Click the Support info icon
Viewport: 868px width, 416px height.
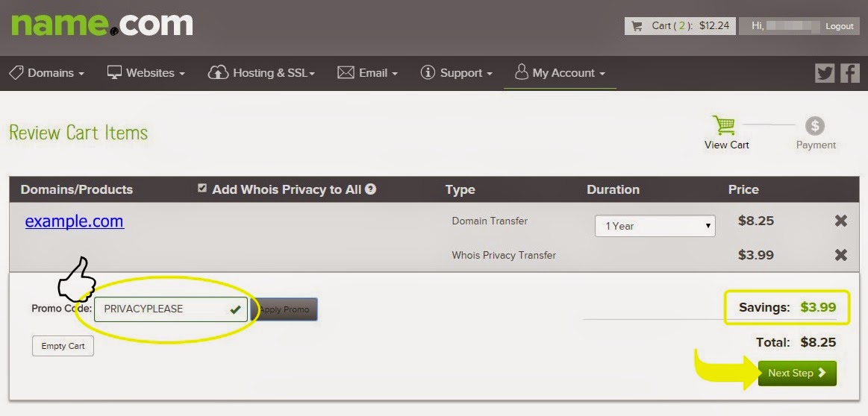click(x=428, y=72)
